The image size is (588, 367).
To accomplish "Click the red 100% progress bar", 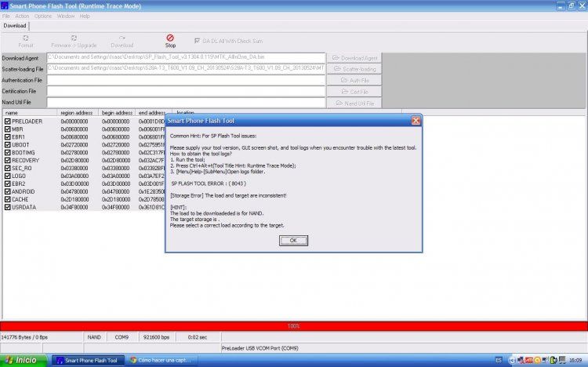I will (294, 326).
